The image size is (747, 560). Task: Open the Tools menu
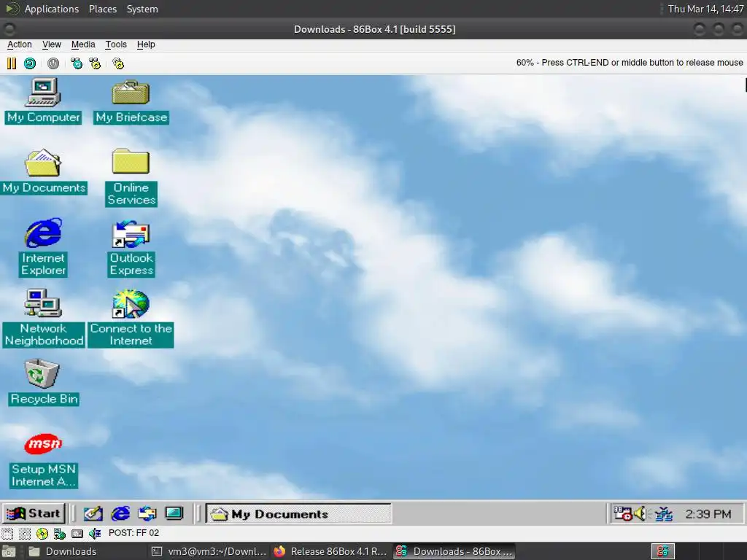116,44
